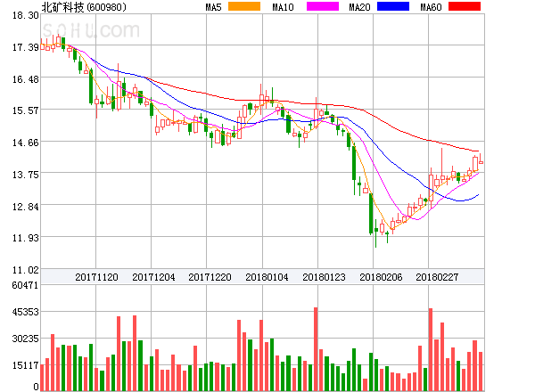Click the 15117 volume axis label
This screenshot has height=392, width=535.
25,365
